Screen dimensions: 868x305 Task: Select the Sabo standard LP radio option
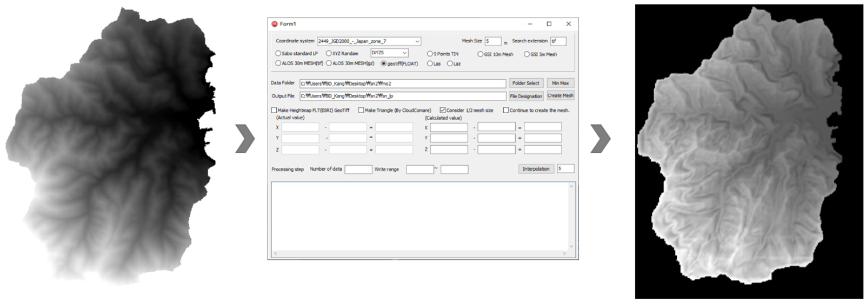[279, 54]
